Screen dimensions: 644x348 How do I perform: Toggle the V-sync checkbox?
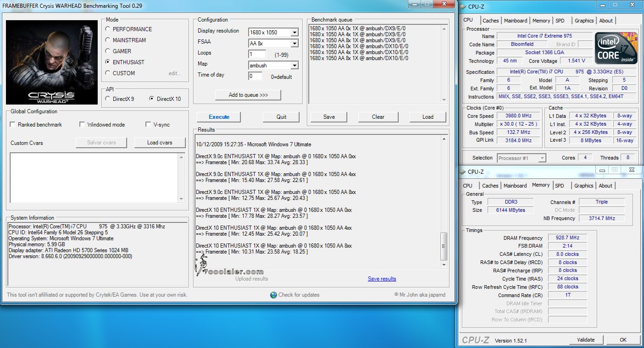[x=148, y=124]
